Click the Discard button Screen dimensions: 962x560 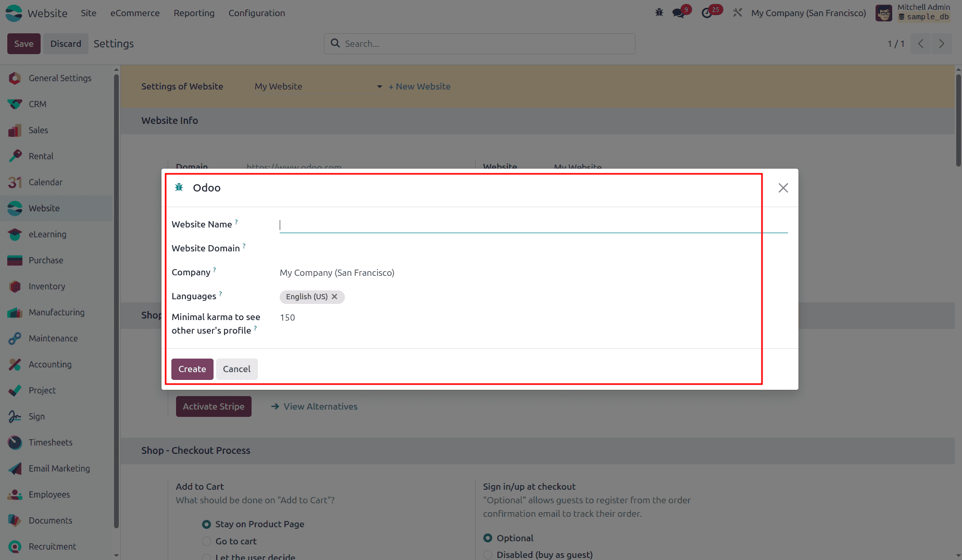pos(66,44)
